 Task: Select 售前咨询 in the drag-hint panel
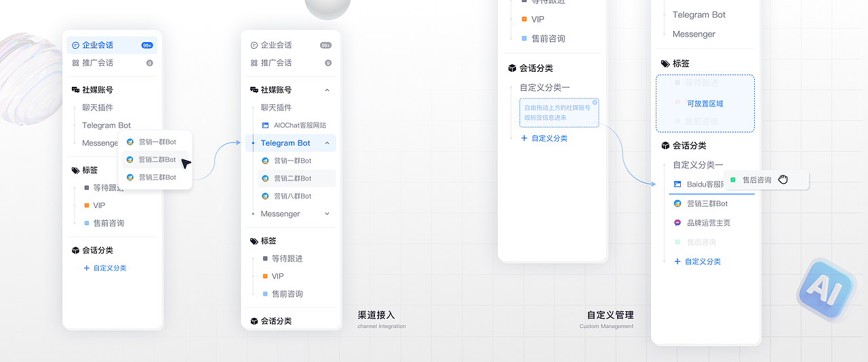tap(549, 39)
